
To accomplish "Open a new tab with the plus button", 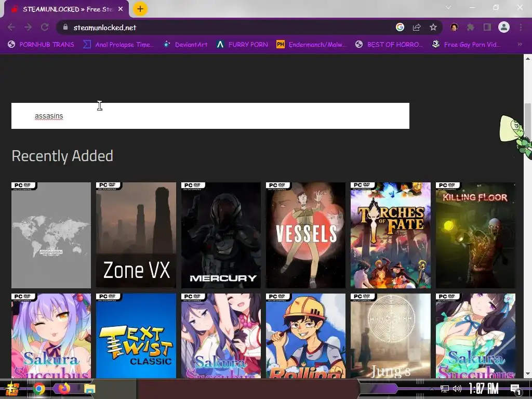I will (140, 9).
